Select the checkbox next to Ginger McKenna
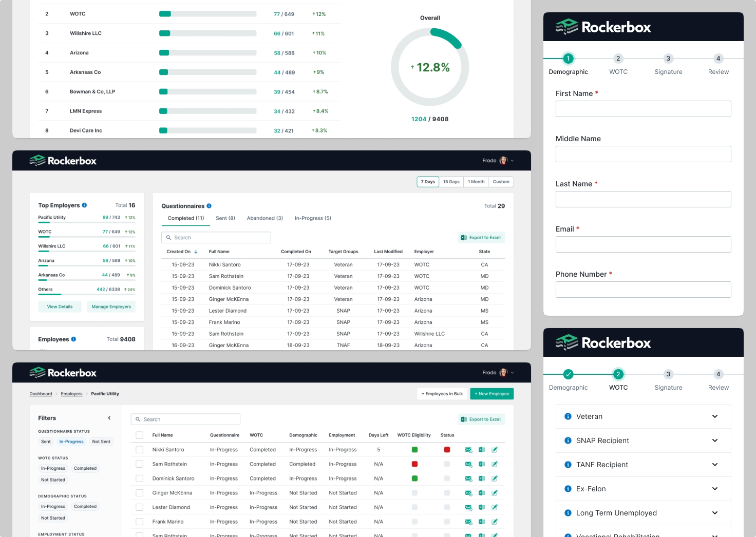756x537 pixels. click(x=139, y=493)
